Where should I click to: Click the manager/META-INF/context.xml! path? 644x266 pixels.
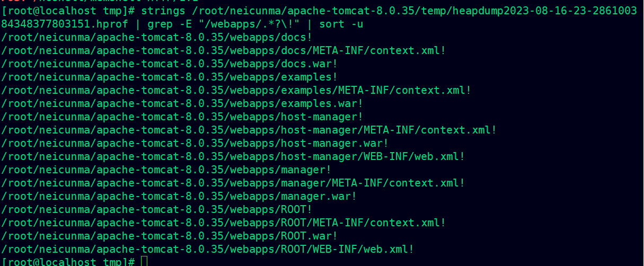pyautogui.click(x=233, y=183)
